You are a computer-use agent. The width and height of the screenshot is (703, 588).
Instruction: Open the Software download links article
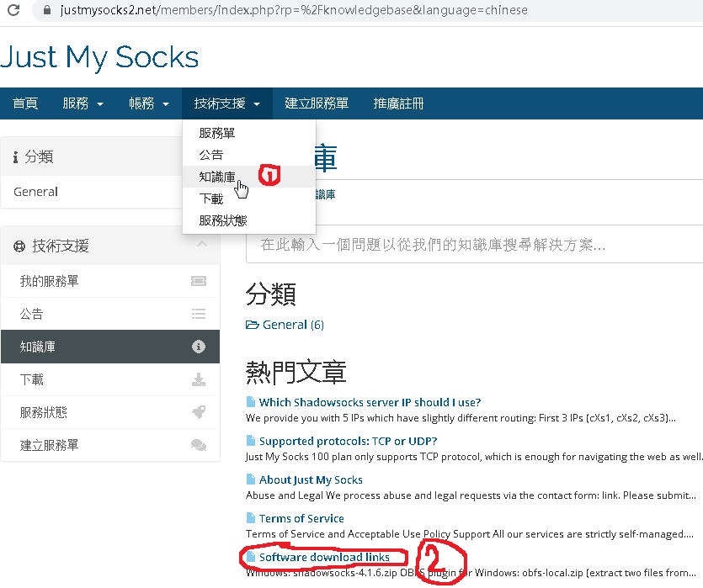(x=324, y=557)
